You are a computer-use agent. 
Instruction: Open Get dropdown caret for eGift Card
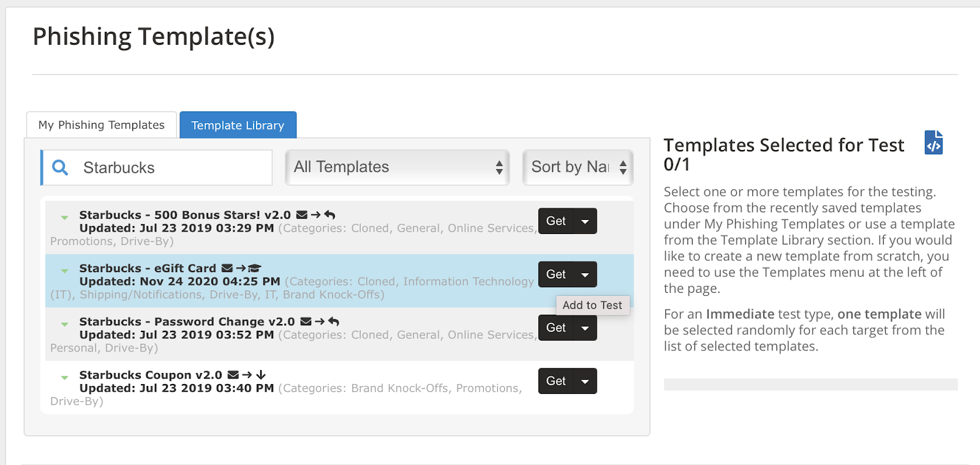coord(586,274)
